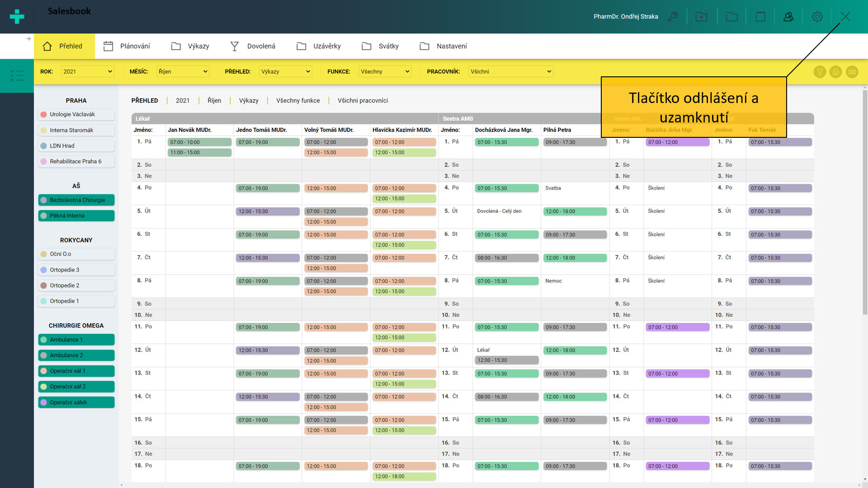Open the round hamburger menu button

click(852, 72)
